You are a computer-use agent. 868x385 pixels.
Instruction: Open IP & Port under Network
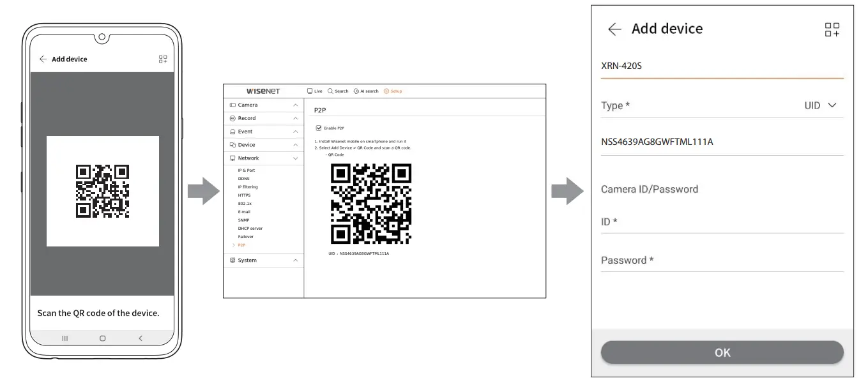[247, 170]
